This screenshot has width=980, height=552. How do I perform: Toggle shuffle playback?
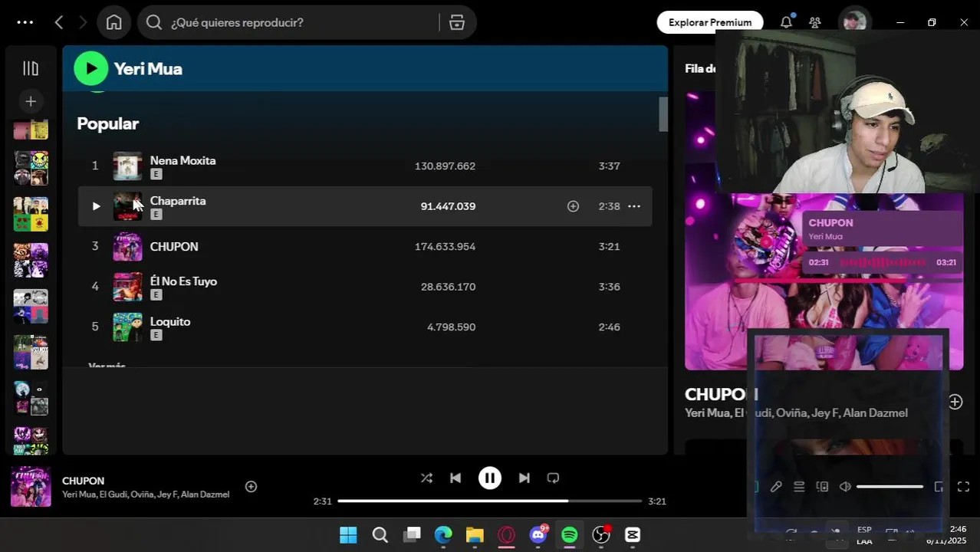pyautogui.click(x=426, y=478)
